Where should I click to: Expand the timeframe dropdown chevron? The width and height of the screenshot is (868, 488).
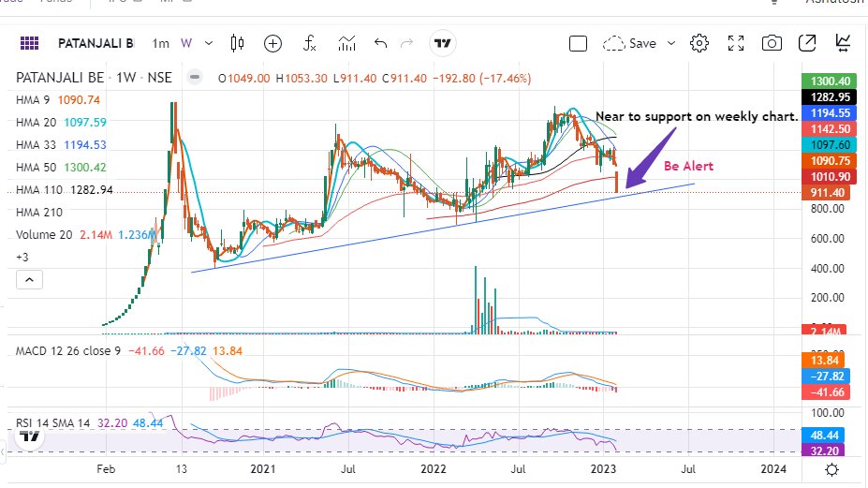[209, 43]
